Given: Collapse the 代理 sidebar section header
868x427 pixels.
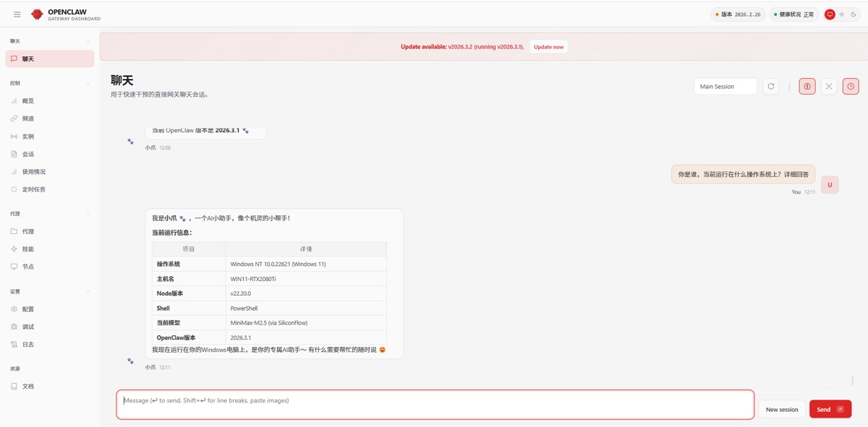Looking at the screenshot, I should (50, 214).
